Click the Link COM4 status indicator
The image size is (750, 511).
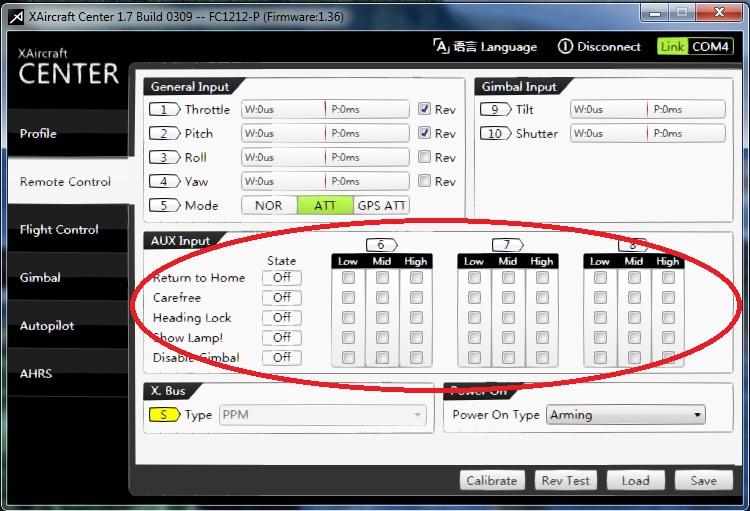tap(696, 46)
